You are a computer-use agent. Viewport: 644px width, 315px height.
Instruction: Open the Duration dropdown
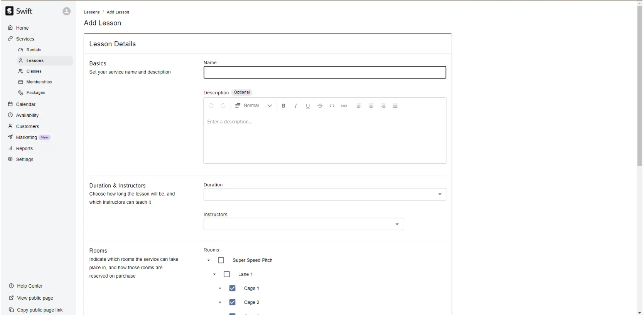(325, 194)
